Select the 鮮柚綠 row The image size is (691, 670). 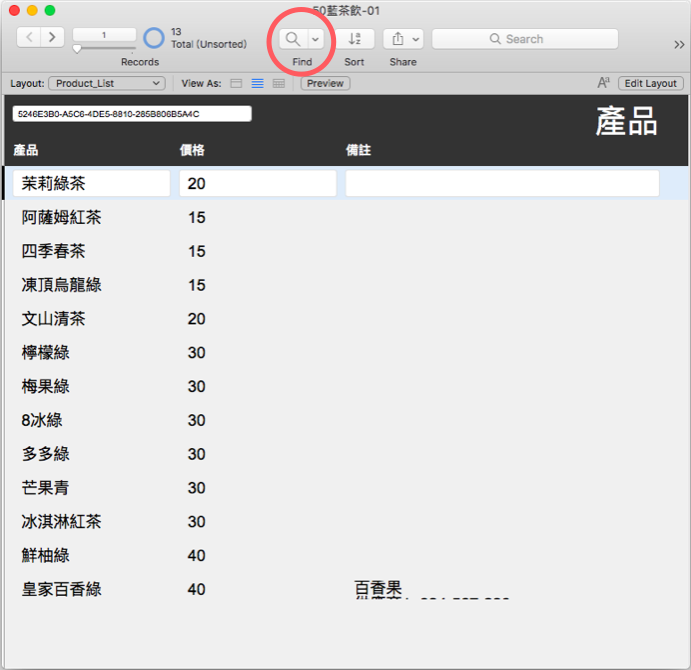[x=346, y=555]
